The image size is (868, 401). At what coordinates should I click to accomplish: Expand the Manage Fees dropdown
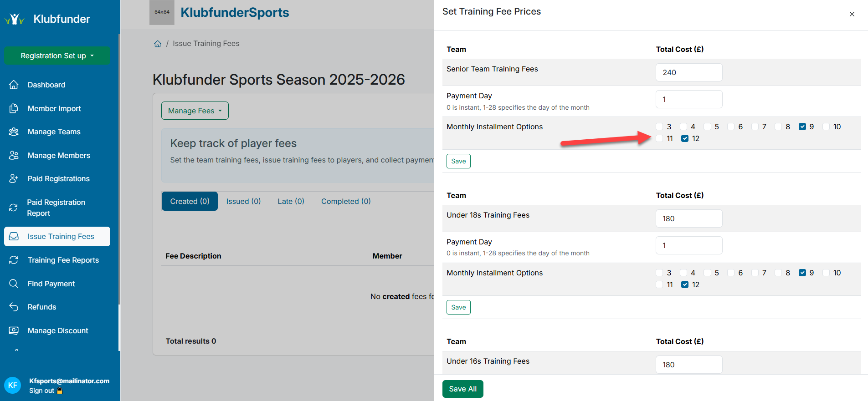pyautogui.click(x=195, y=111)
